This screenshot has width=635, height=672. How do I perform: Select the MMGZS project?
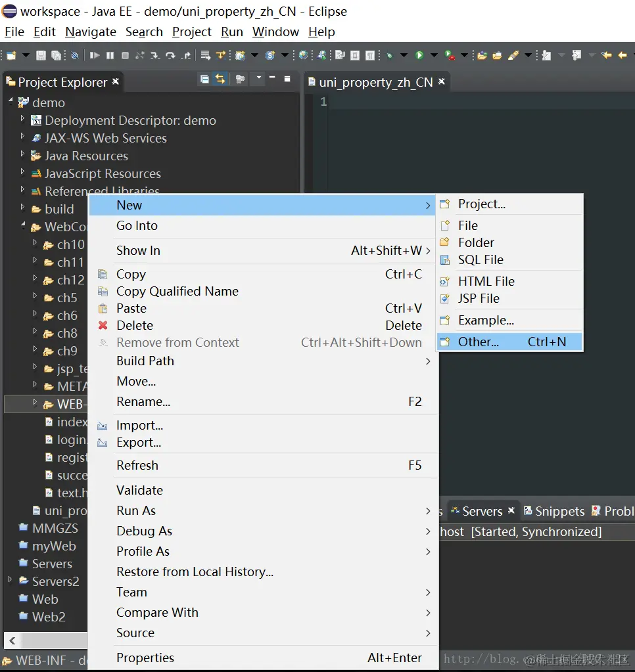(55, 528)
